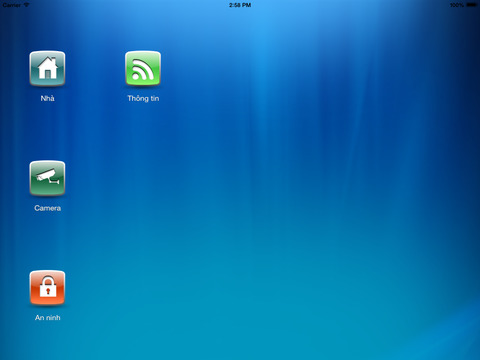Open the Nhà house icon
480x360 pixels.
[x=47, y=69]
